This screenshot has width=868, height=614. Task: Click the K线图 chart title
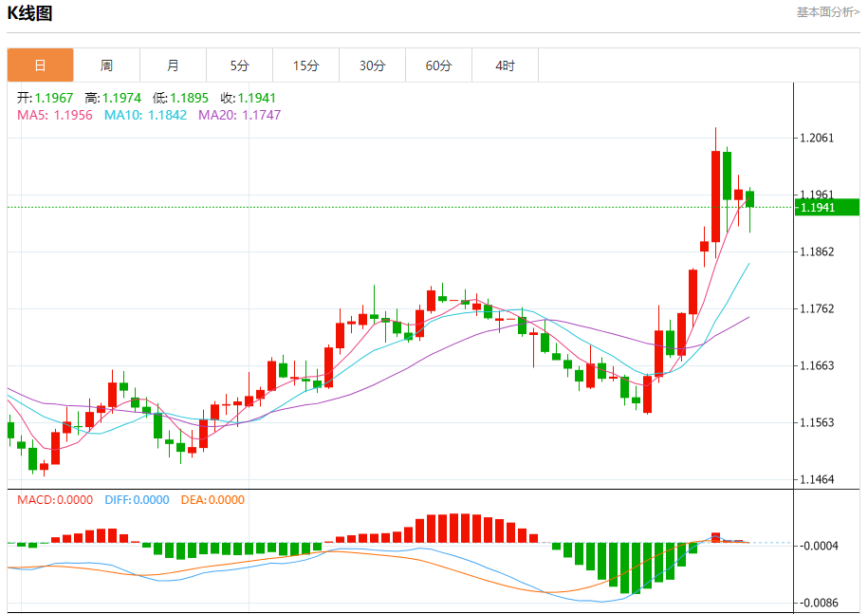[x=30, y=13]
